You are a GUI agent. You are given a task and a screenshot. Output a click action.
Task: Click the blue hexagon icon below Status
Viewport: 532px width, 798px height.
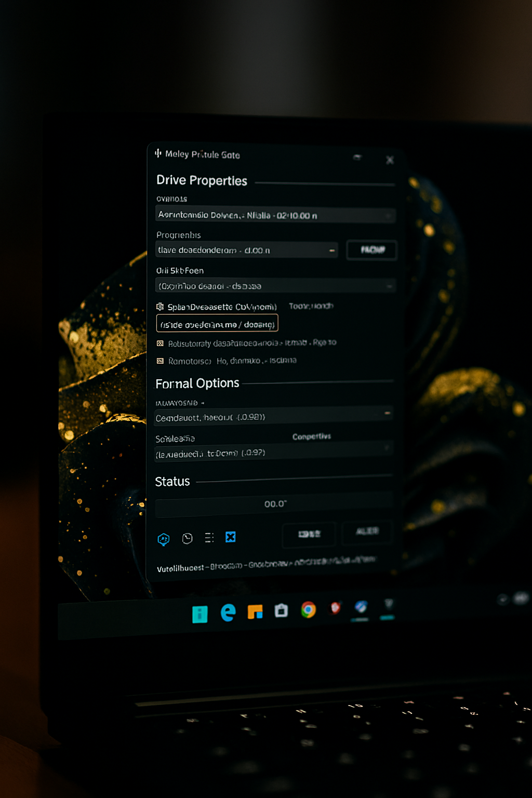[x=164, y=539]
